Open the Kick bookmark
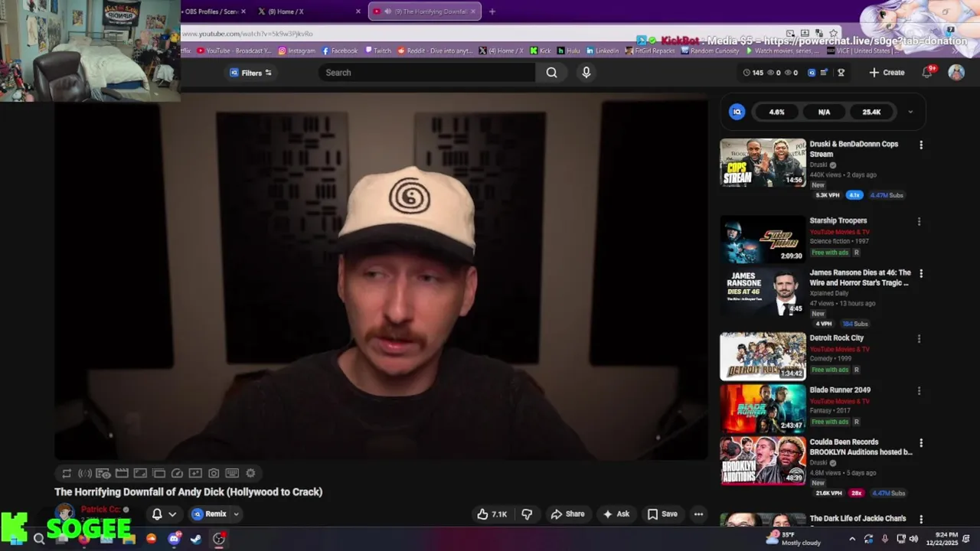The height and width of the screenshot is (551, 980). pyautogui.click(x=541, y=51)
